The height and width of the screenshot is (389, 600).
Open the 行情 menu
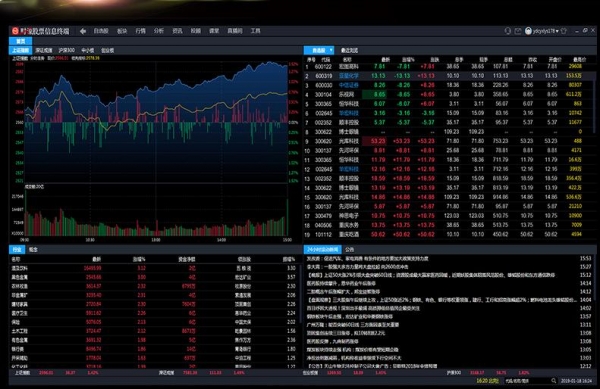pyautogui.click(x=140, y=31)
